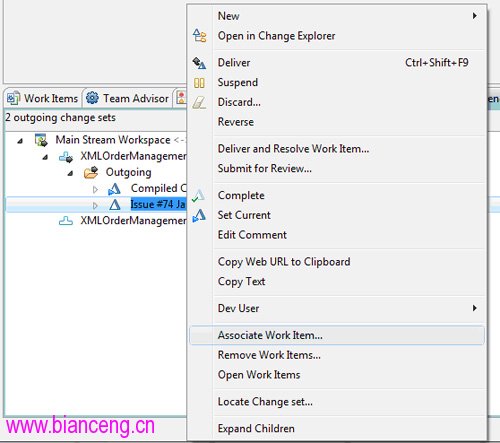The width and height of the screenshot is (500, 443).
Task: Open the Dev User submenu arrow
Action: [x=475, y=308]
